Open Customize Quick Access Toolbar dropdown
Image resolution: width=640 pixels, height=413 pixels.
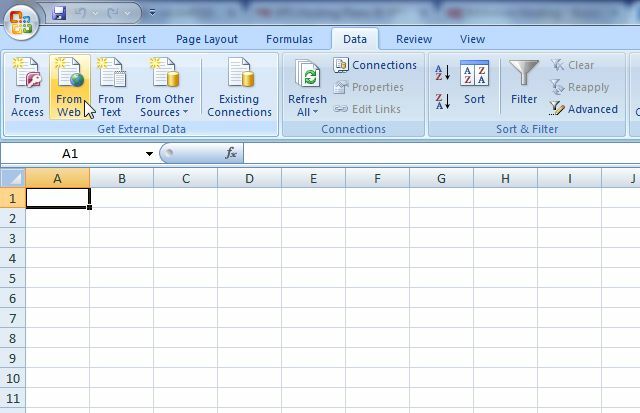[x=152, y=13]
